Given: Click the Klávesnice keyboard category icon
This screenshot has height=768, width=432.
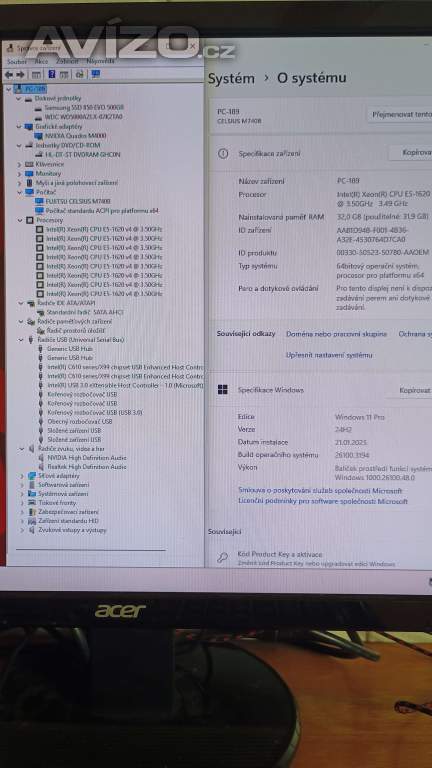Looking at the screenshot, I should (x=29, y=164).
